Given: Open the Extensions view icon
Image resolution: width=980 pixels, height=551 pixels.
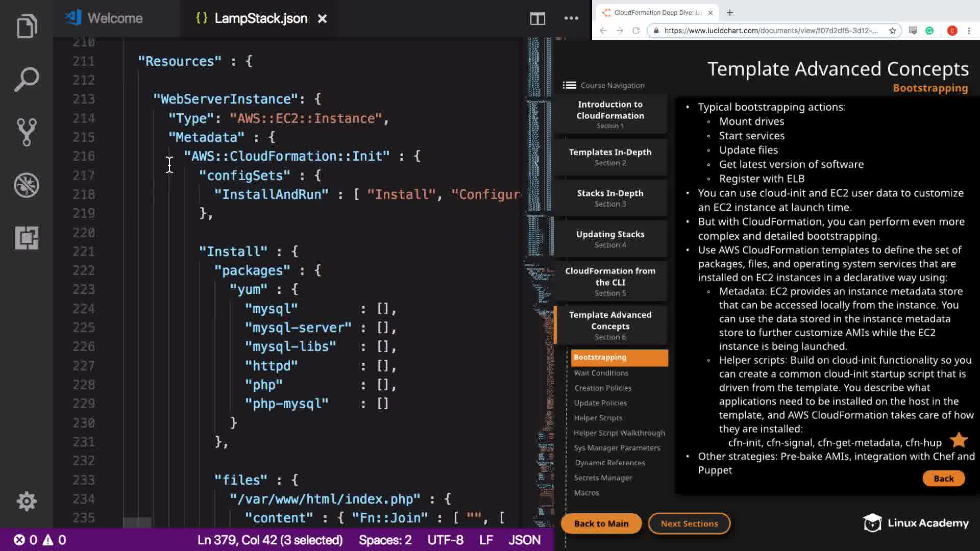Looking at the screenshot, I should tap(27, 238).
